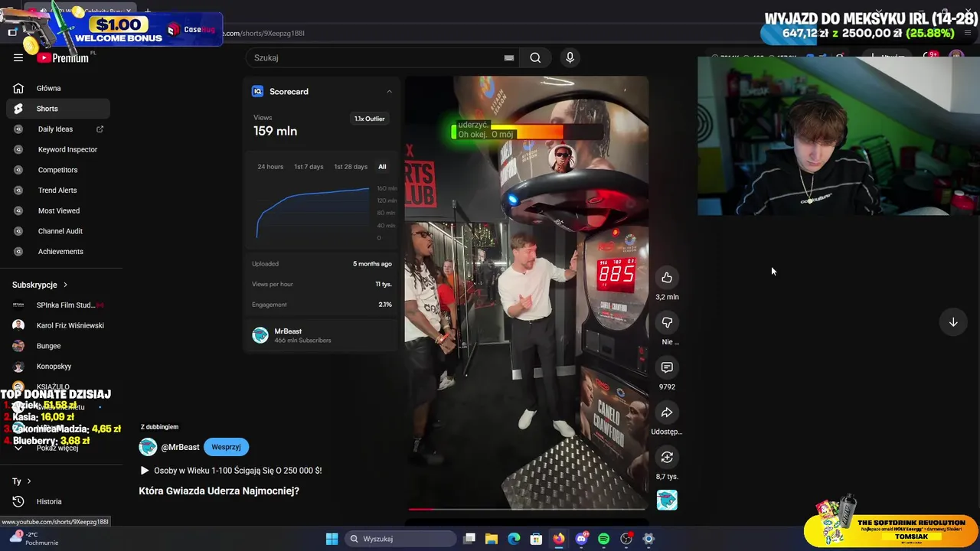This screenshot has width=980, height=551.
Task: Start voice search with microphone icon
Action: pyautogui.click(x=570, y=57)
